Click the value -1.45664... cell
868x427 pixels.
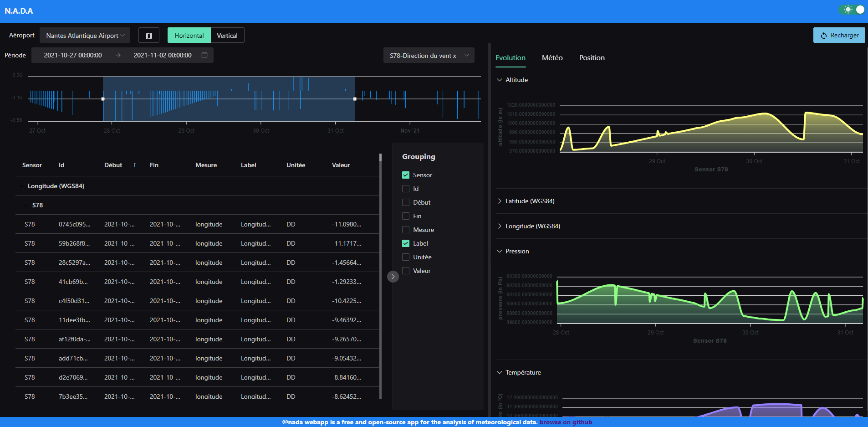click(347, 262)
